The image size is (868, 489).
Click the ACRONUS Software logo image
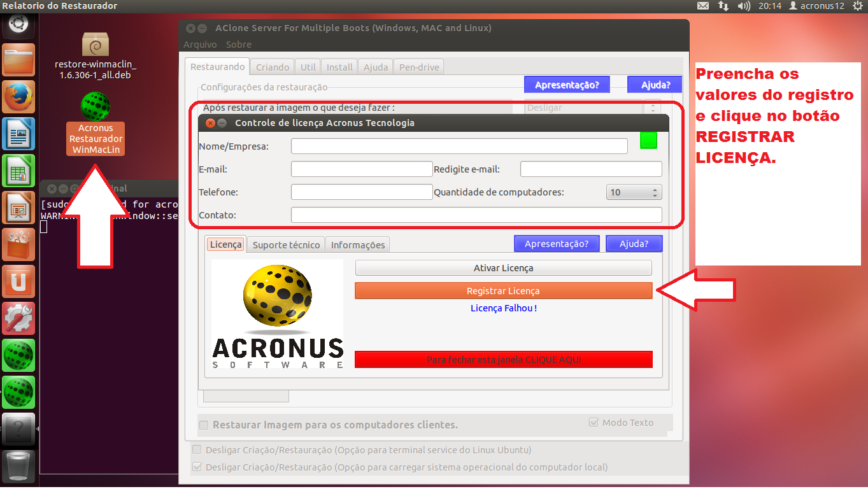[x=277, y=313]
